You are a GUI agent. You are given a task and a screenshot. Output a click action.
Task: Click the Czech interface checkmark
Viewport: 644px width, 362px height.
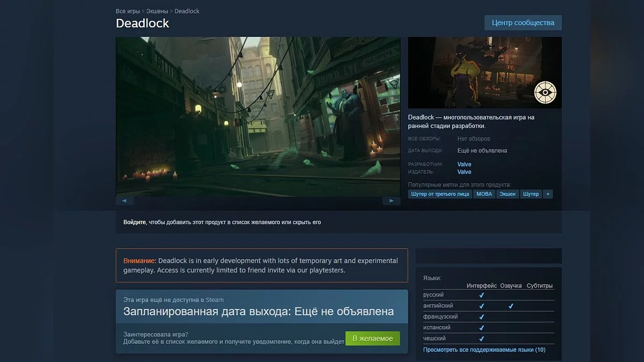481,338
